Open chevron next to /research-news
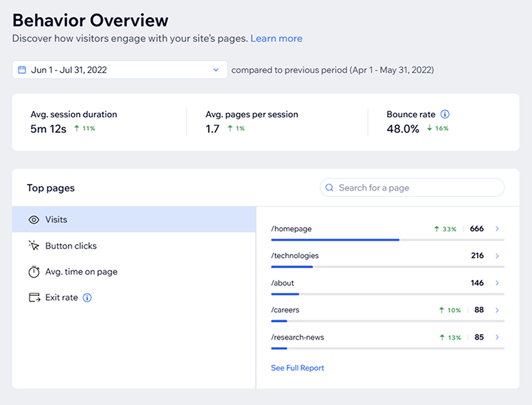The height and width of the screenshot is (405, 532). [497, 337]
